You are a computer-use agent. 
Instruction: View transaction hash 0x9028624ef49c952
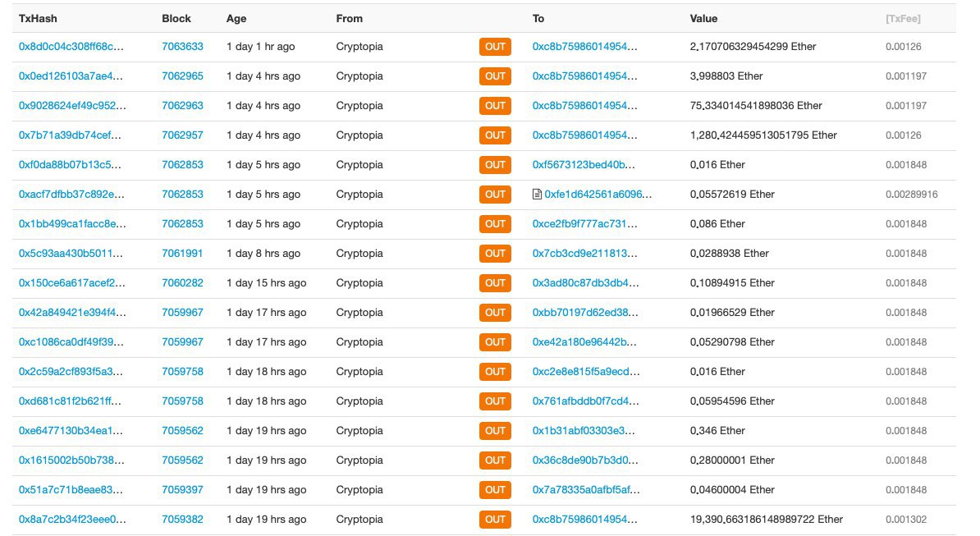72,106
